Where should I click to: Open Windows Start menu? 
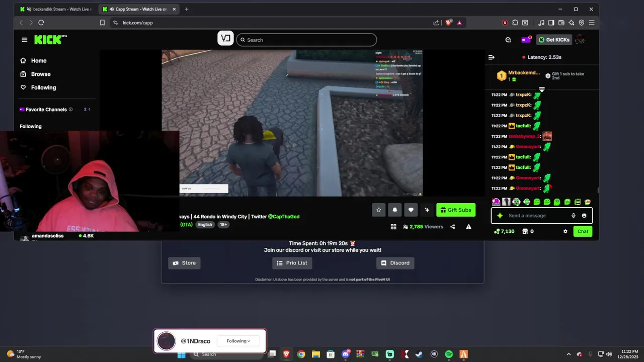[182, 354]
